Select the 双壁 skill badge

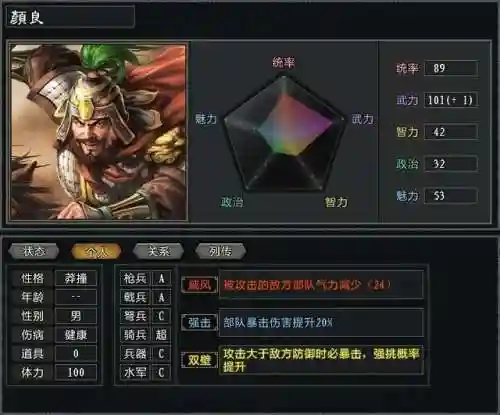point(199,360)
